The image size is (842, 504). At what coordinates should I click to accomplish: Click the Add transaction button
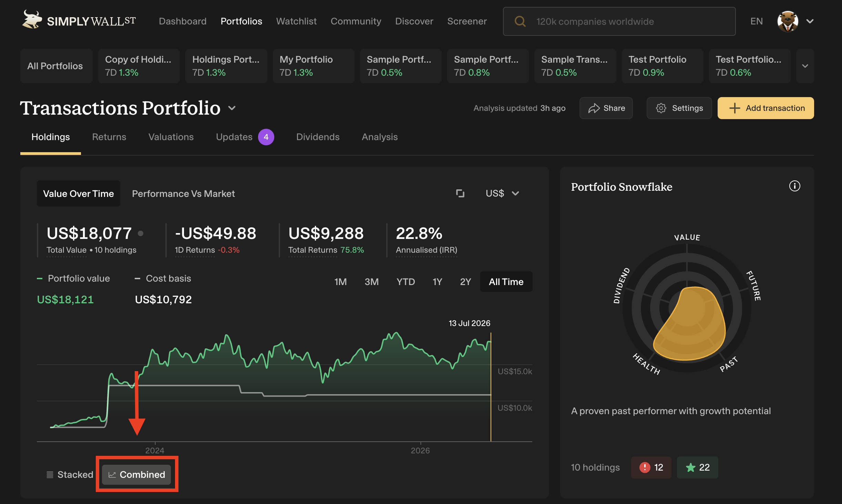pyautogui.click(x=766, y=108)
